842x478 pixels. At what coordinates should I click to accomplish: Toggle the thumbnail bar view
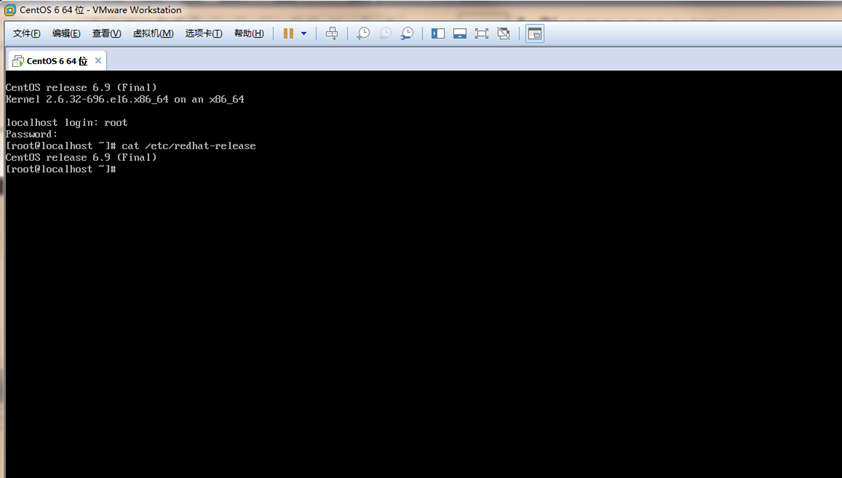[460, 33]
